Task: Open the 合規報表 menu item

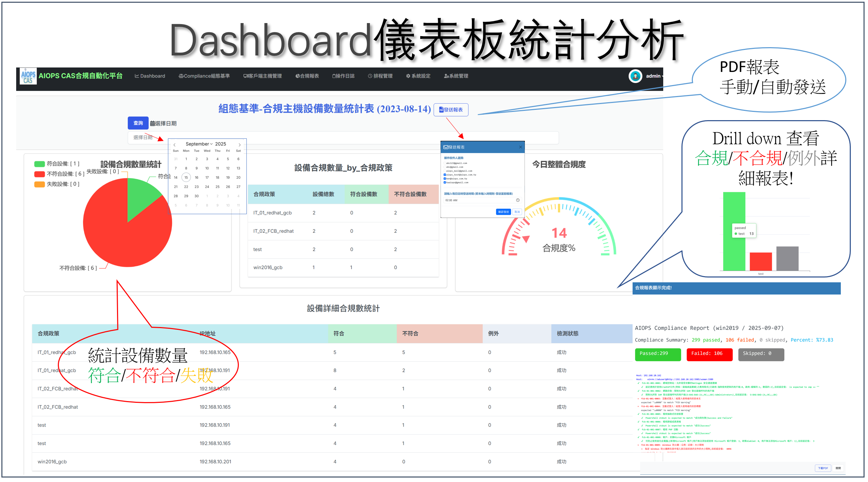Action: coord(307,76)
